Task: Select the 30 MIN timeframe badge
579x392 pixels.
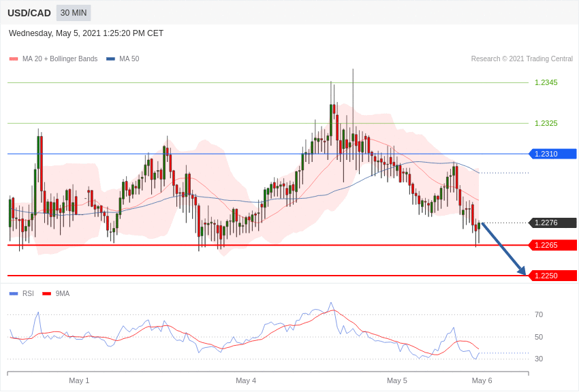Action: [x=74, y=13]
